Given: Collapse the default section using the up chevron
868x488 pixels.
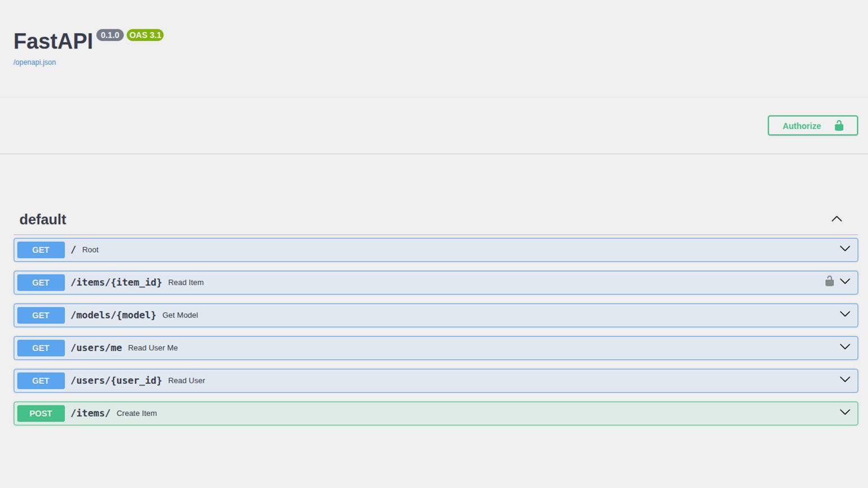Looking at the screenshot, I should tap(836, 219).
